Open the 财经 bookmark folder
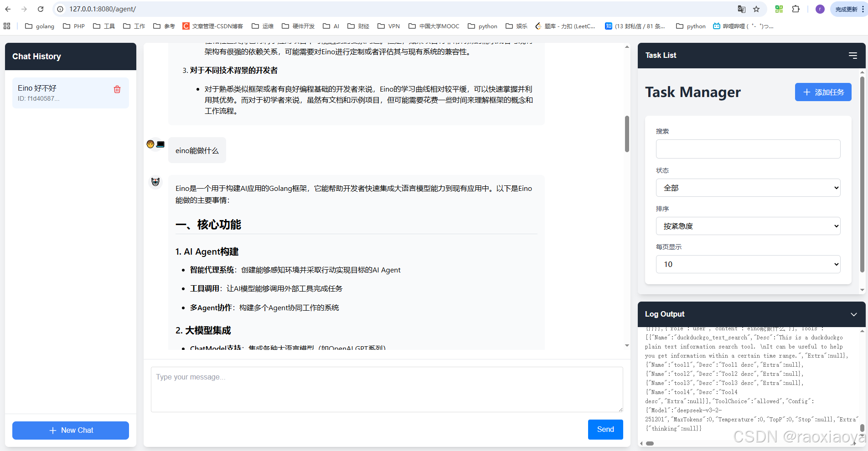The height and width of the screenshot is (451, 868). click(358, 26)
